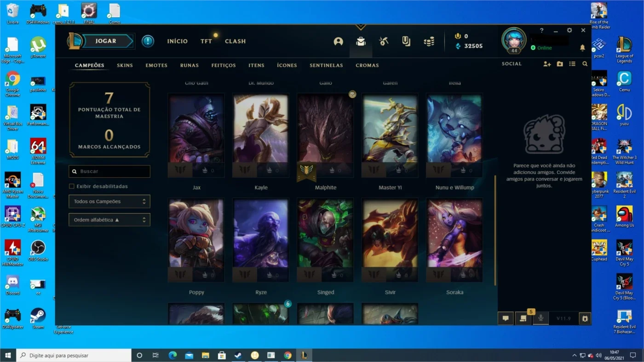Open the missions icon with badge 5
The height and width of the screenshot is (362, 644).
coord(523,318)
